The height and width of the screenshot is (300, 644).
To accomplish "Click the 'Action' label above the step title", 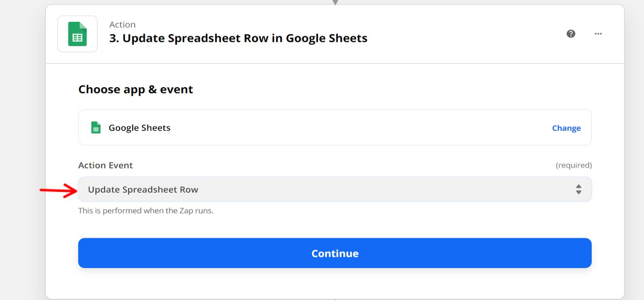I will tap(122, 25).
